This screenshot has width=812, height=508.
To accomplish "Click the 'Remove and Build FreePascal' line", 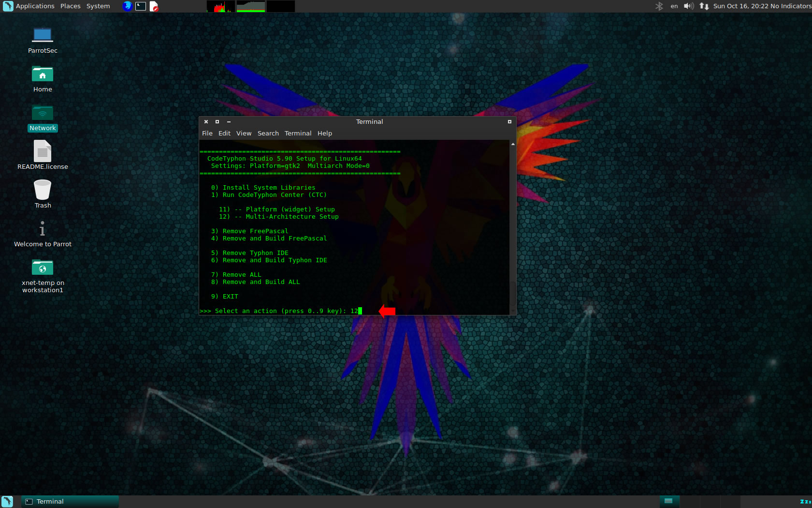I will click(x=269, y=239).
